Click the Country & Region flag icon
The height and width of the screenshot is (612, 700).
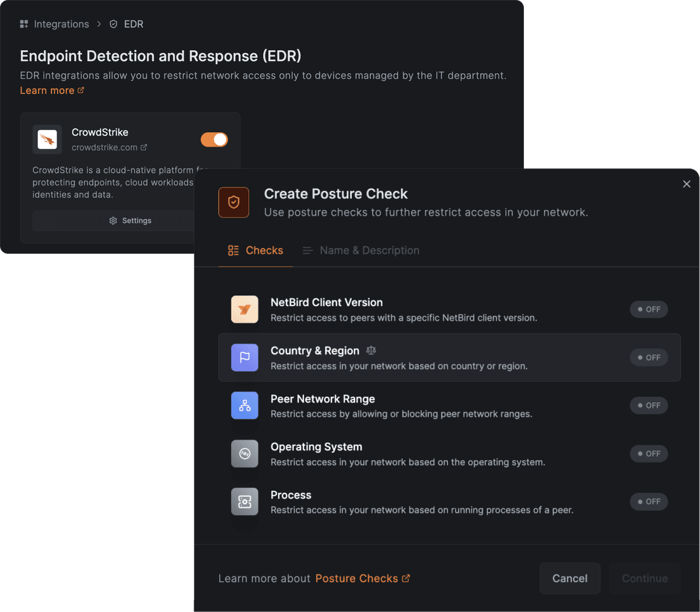244,358
